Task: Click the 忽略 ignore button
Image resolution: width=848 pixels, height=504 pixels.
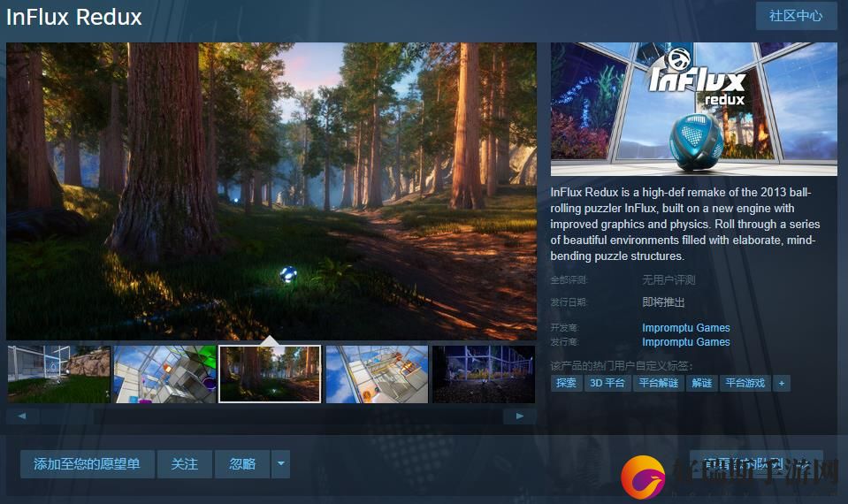Action: tap(242, 464)
